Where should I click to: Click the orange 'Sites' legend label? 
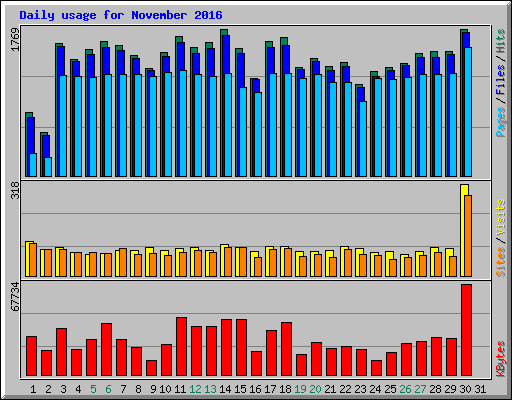[500, 262]
